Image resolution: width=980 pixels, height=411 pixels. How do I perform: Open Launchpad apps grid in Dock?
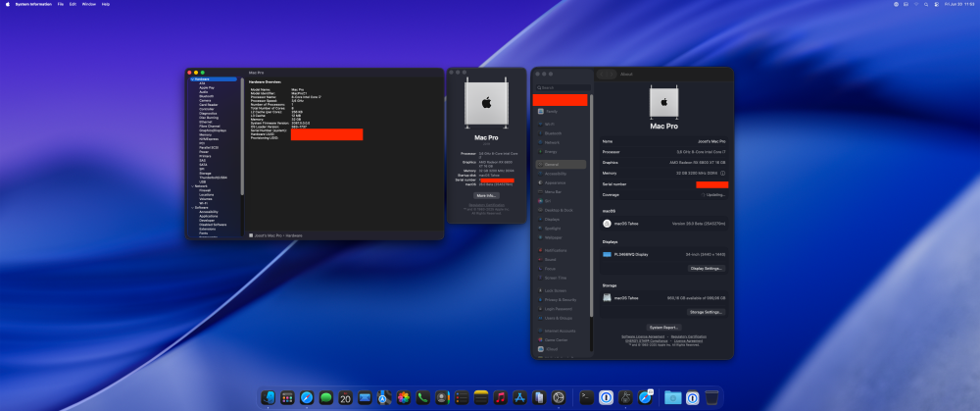tap(287, 396)
